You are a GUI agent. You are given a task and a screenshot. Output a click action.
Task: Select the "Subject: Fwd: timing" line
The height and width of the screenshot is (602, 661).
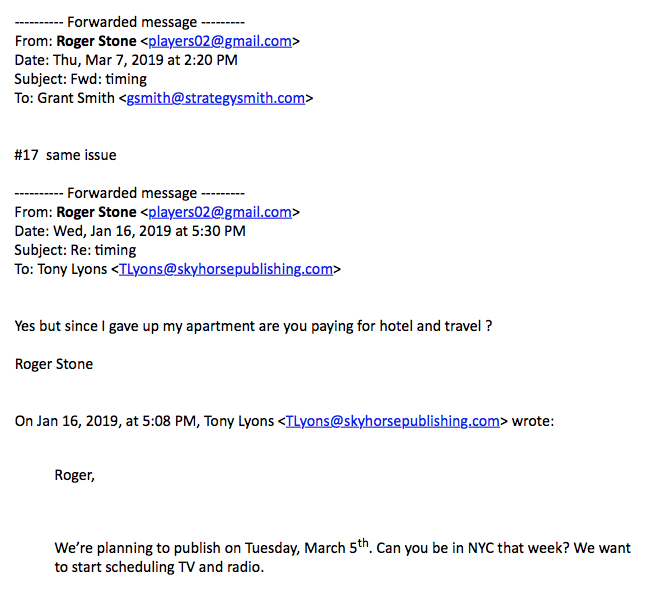(x=81, y=79)
